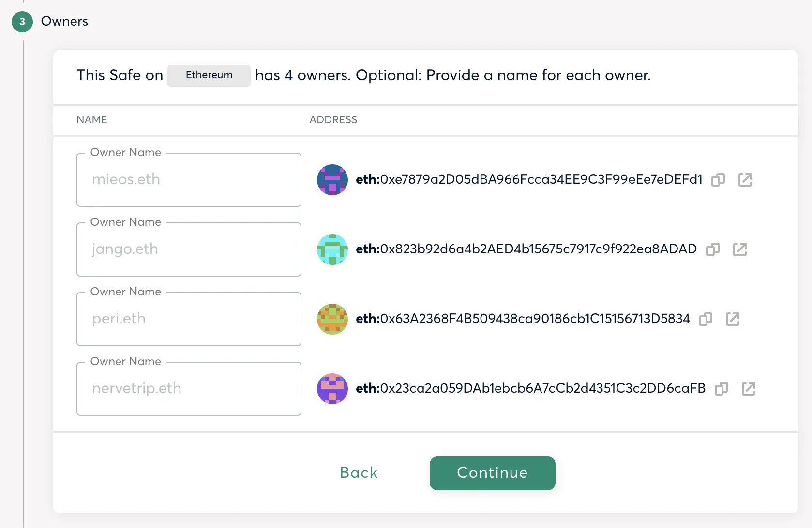Copy the address starting with 0x23ca2a05

point(722,389)
